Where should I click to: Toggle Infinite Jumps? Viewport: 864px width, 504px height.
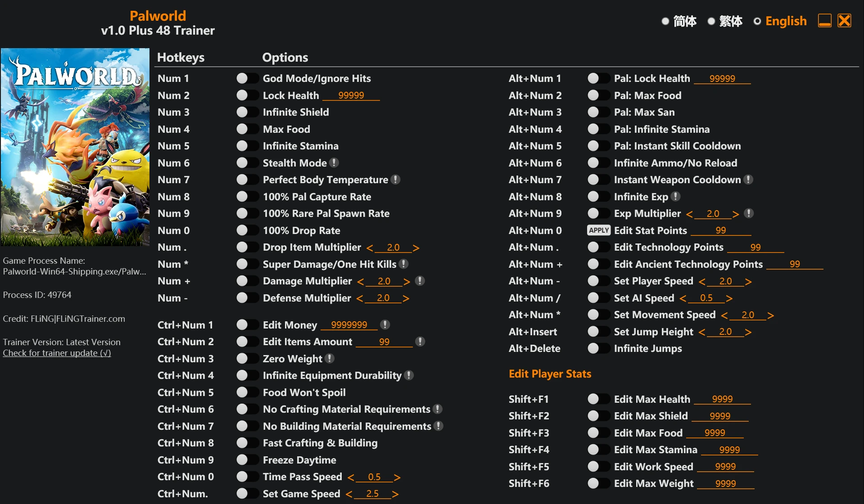coord(598,348)
